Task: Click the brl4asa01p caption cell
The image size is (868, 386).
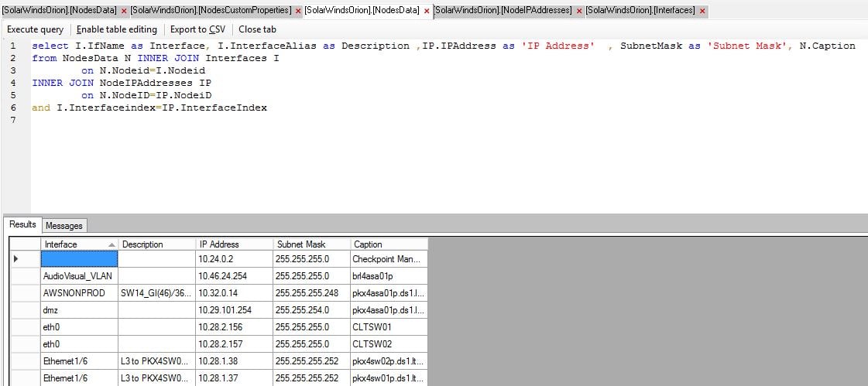Action: (x=389, y=276)
